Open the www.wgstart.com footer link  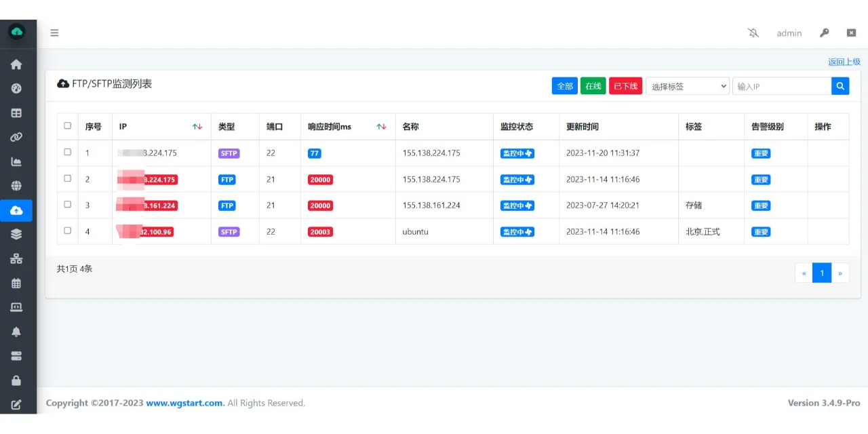tap(184, 403)
